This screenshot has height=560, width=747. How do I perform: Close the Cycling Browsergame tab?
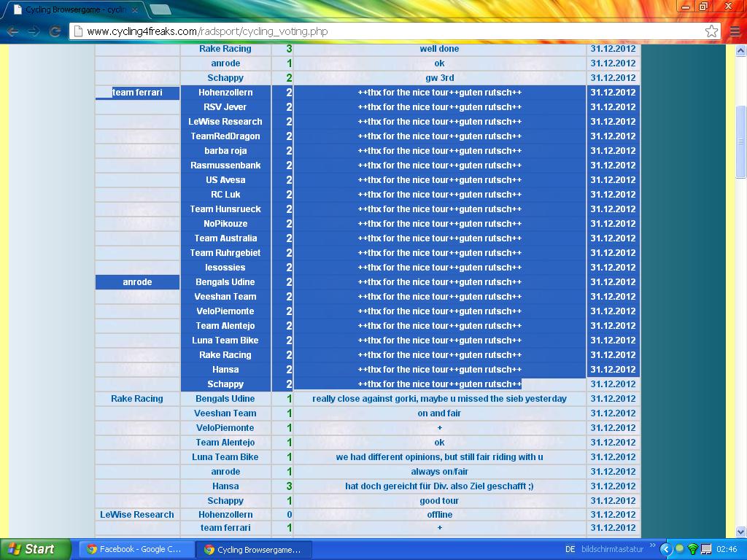135,9
